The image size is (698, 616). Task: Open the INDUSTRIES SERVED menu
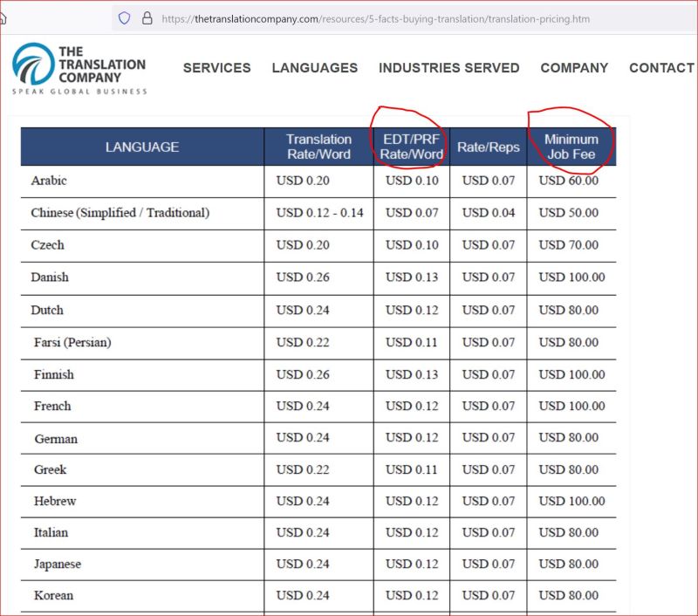coord(448,68)
